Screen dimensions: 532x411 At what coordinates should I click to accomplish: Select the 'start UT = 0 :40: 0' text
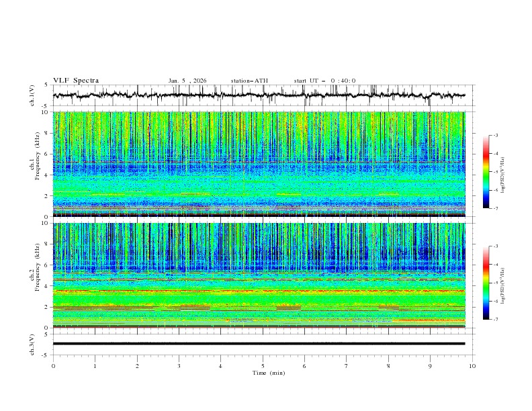click(x=324, y=81)
